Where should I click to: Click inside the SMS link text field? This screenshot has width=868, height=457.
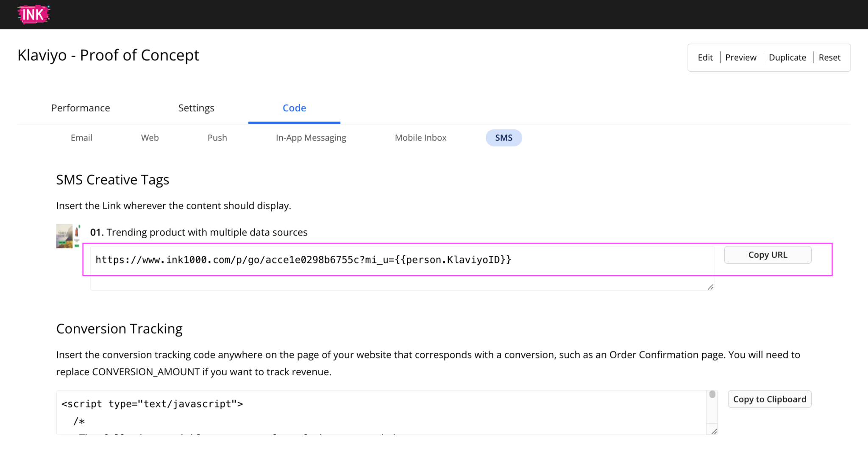click(x=381, y=260)
